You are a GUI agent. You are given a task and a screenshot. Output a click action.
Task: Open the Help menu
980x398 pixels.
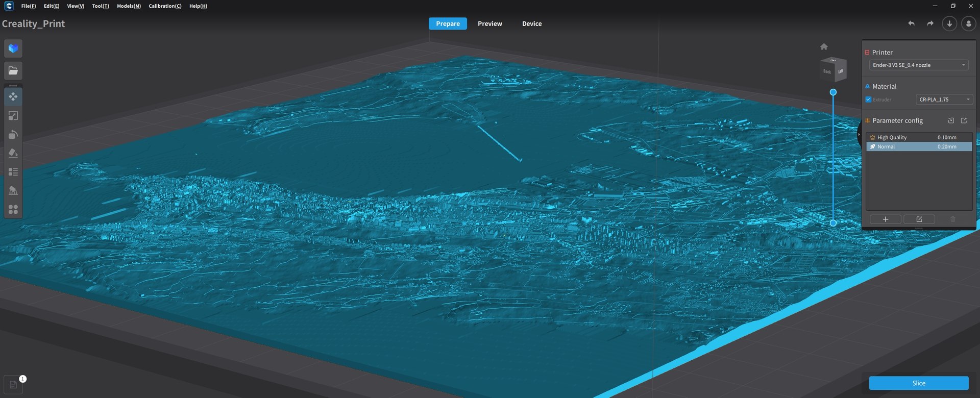pos(198,6)
